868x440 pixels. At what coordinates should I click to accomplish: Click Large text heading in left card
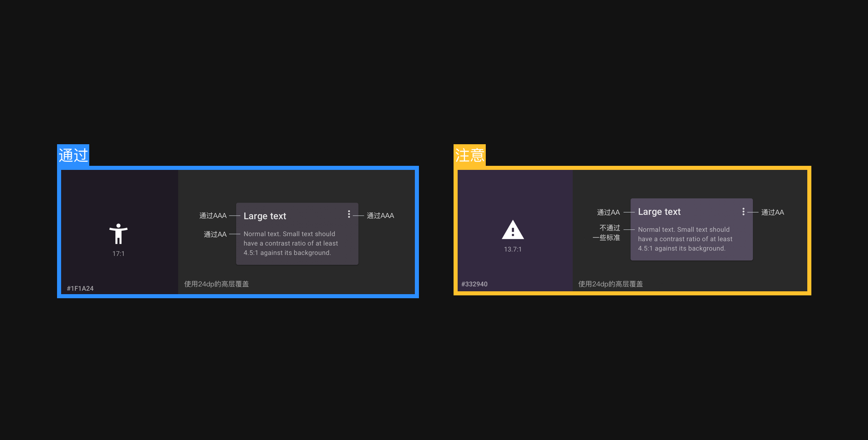pos(265,216)
